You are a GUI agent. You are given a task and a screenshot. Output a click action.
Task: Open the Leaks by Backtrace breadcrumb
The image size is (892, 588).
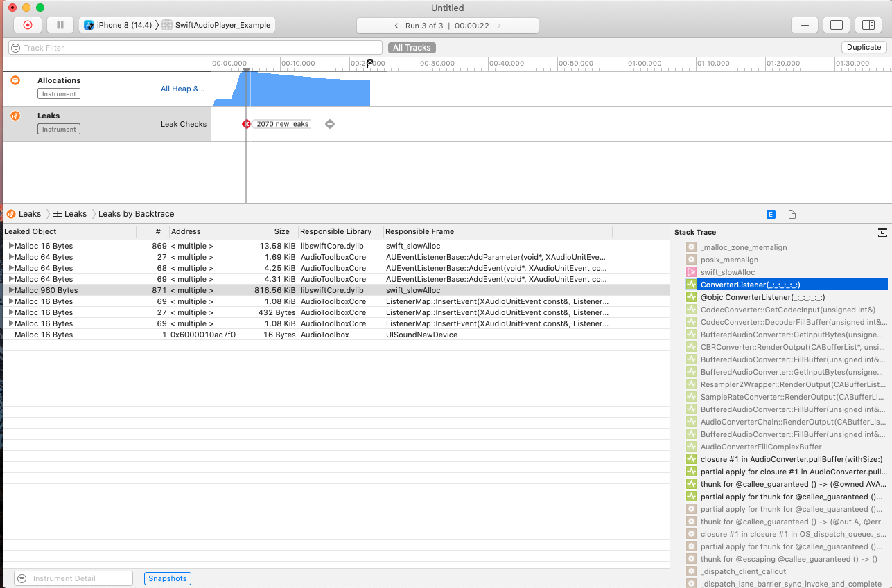[x=137, y=213]
